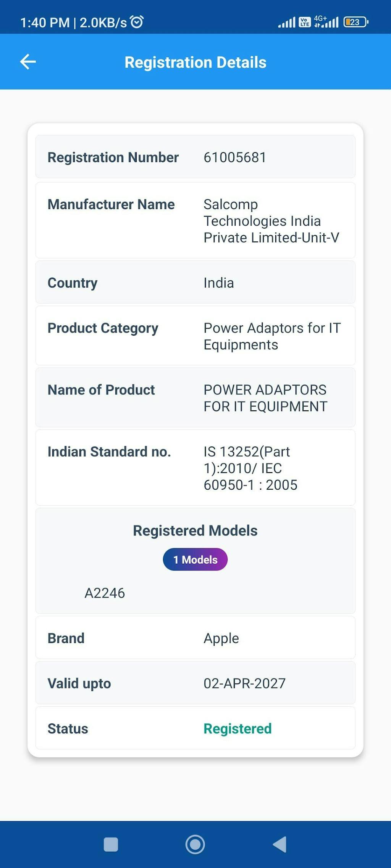Tap the Indian Standard number value
Image resolution: width=391 pixels, height=868 pixels.
[250, 468]
